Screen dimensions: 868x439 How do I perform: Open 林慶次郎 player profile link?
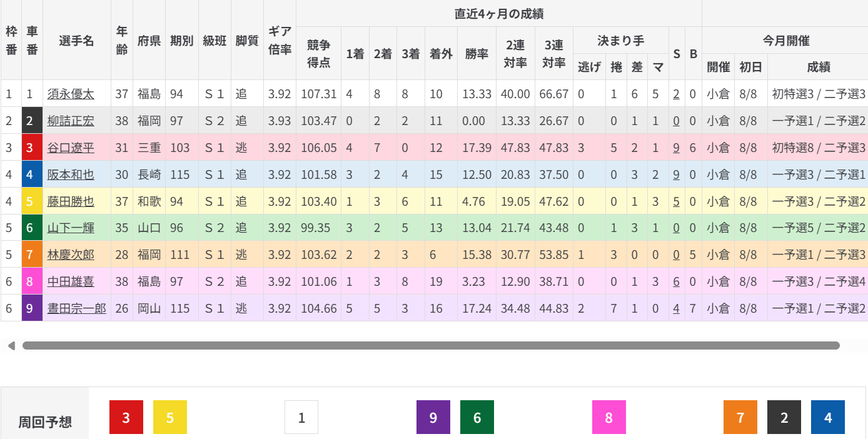[x=71, y=255]
